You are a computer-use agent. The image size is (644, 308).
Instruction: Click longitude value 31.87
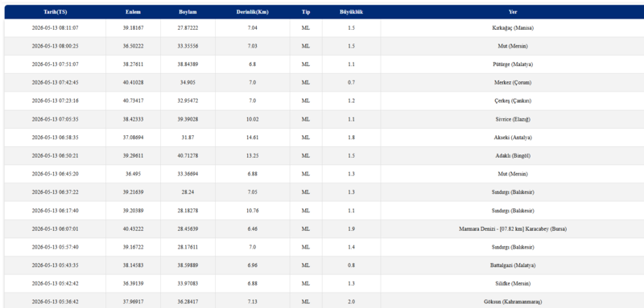188,138
